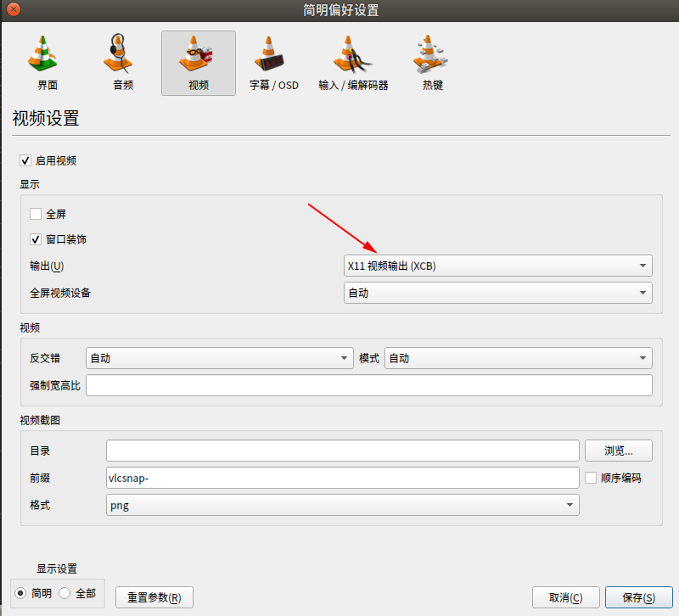Click the VLC cone icon in title bar
Image resolution: width=679 pixels, height=616 pixels.
[x=12, y=11]
